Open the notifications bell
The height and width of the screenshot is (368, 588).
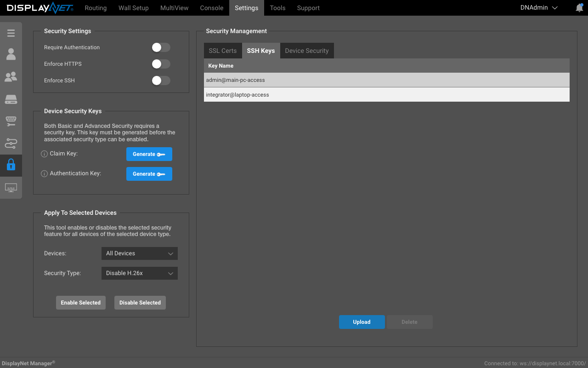[x=579, y=8]
